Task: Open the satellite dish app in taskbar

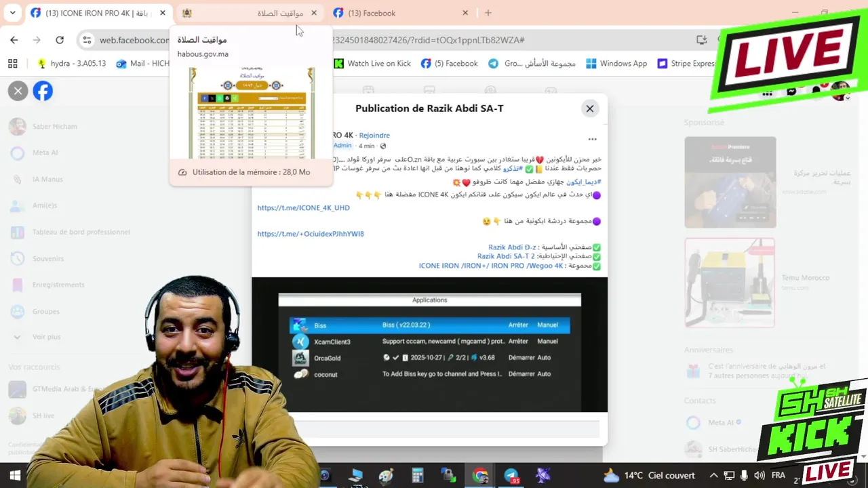Action: (x=542, y=476)
